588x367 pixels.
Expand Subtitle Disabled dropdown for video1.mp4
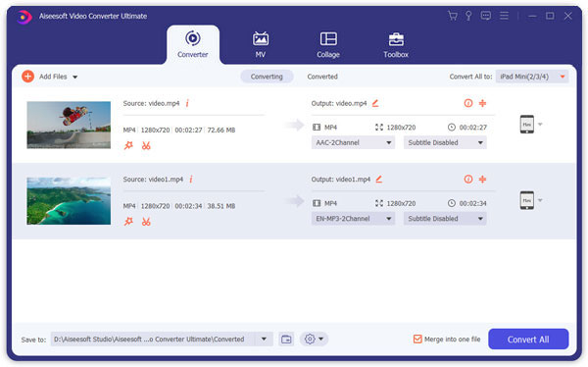445,219
